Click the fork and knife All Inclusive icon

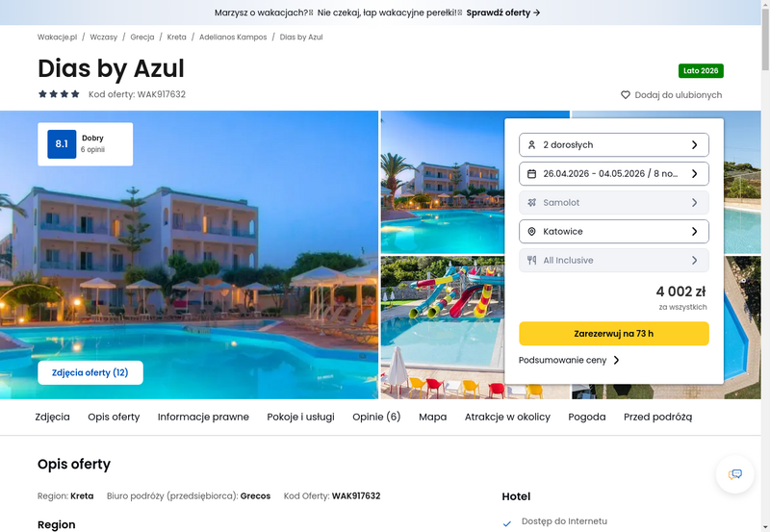coord(531,261)
